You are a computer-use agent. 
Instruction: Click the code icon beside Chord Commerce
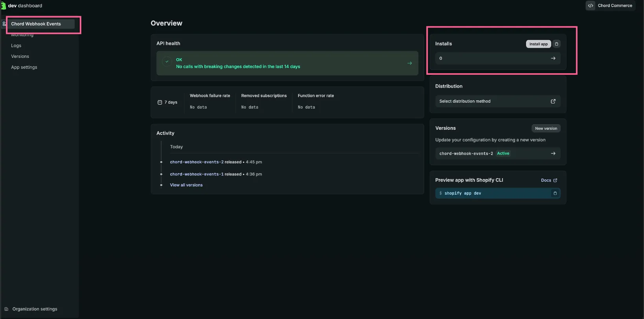[591, 6]
